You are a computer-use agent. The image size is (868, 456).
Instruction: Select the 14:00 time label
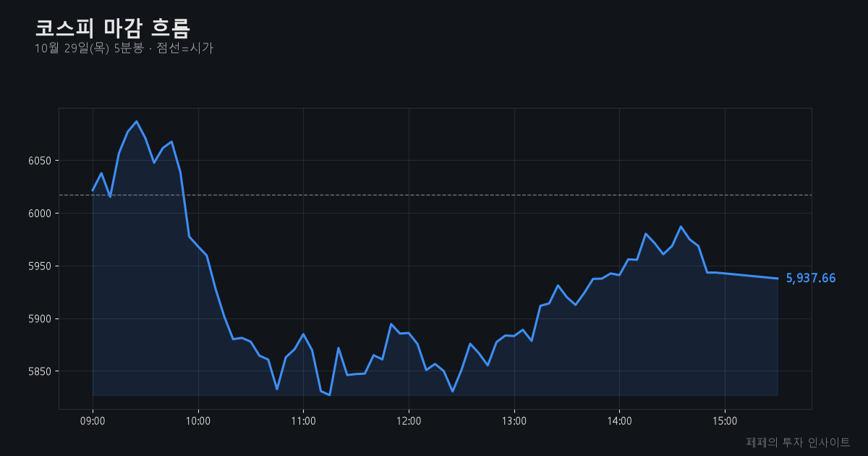click(619, 421)
